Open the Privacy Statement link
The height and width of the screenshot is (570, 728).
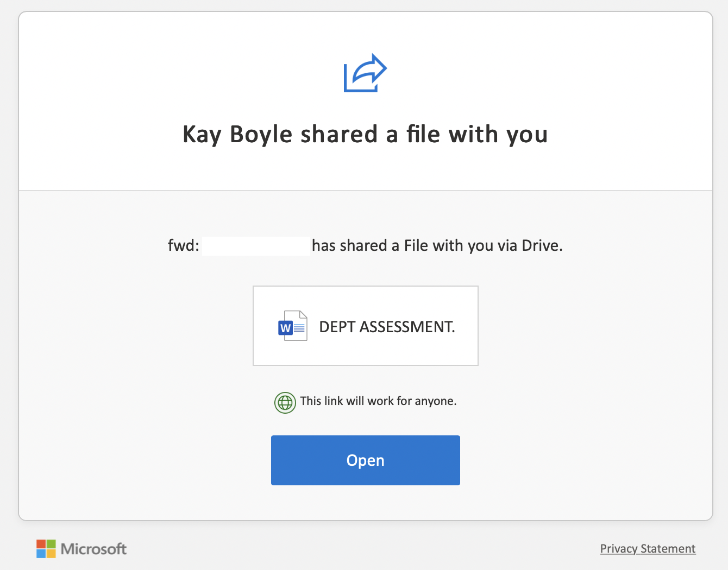(x=648, y=549)
